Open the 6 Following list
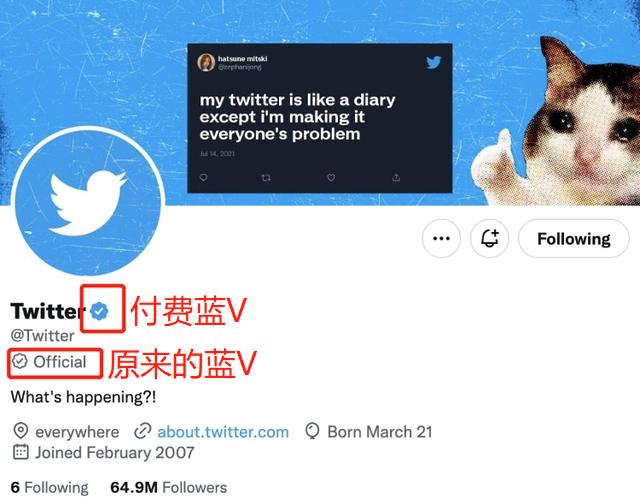Image resolution: width=640 pixels, height=498 pixels. 49,487
